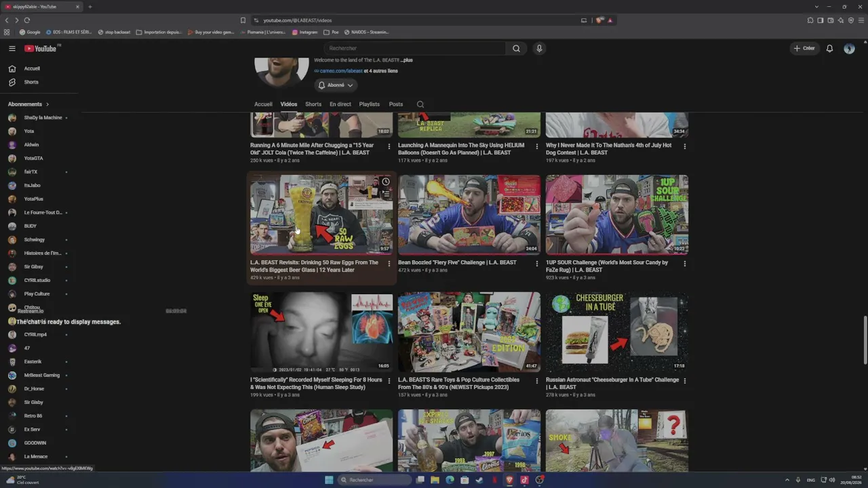Switch to the channel Shorts tab
Image resolution: width=868 pixels, height=488 pixels.
(313, 104)
